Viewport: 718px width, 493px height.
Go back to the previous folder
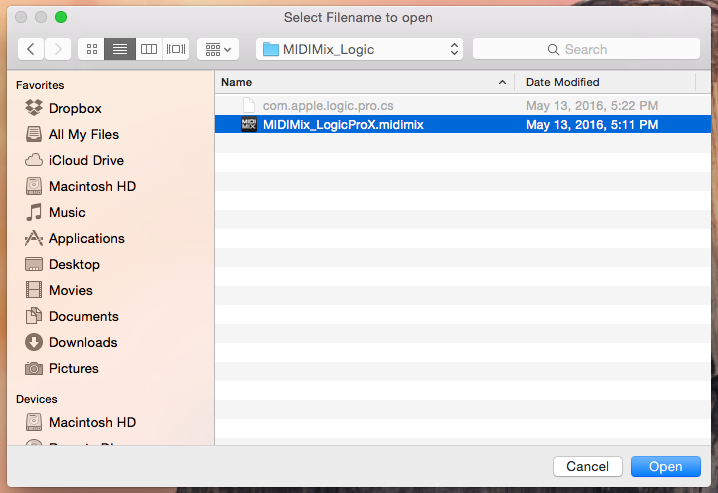click(x=31, y=49)
